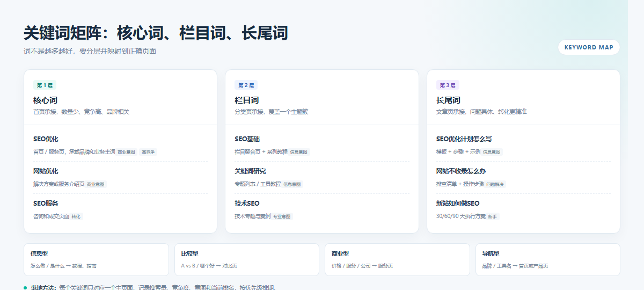
Task: Click text 品牌 / 工具名 → 首页或产品页
Action: click(515, 266)
